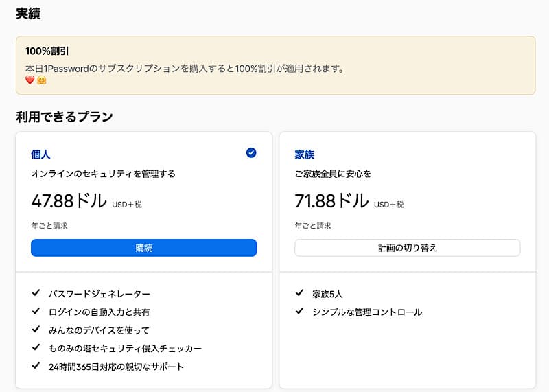
Task: Click the 71.88ドル price
Action: 332,201
